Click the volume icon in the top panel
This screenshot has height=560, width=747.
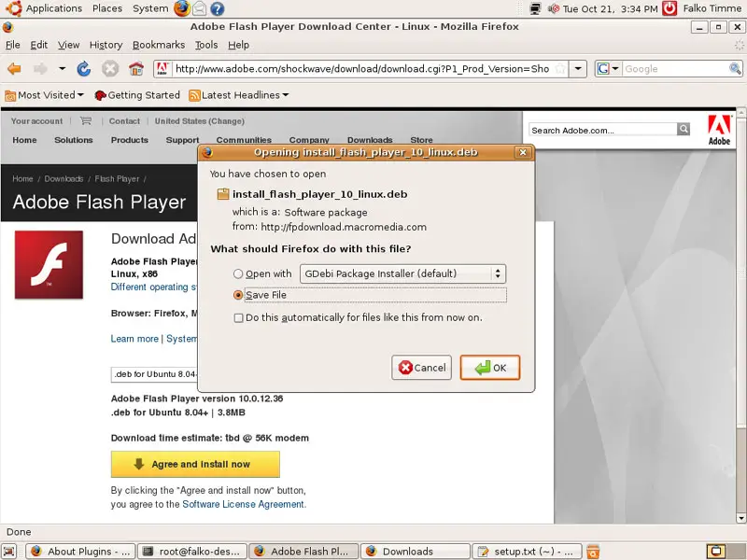point(553,8)
